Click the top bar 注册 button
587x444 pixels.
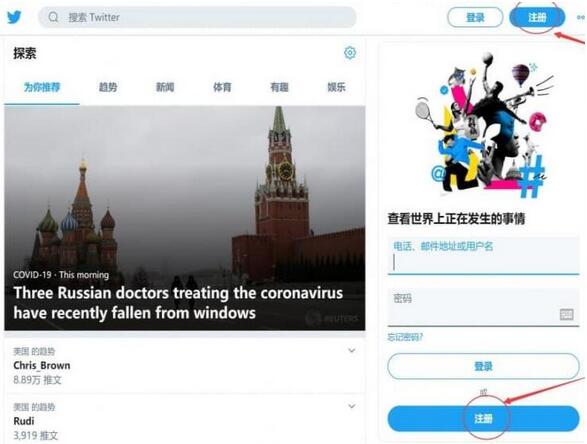(x=537, y=17)
